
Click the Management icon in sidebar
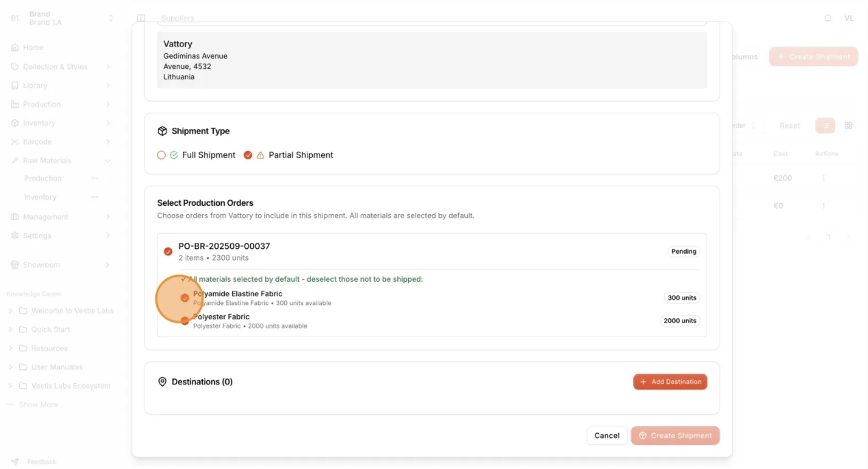pyautogui.click(x=15, y=217)
